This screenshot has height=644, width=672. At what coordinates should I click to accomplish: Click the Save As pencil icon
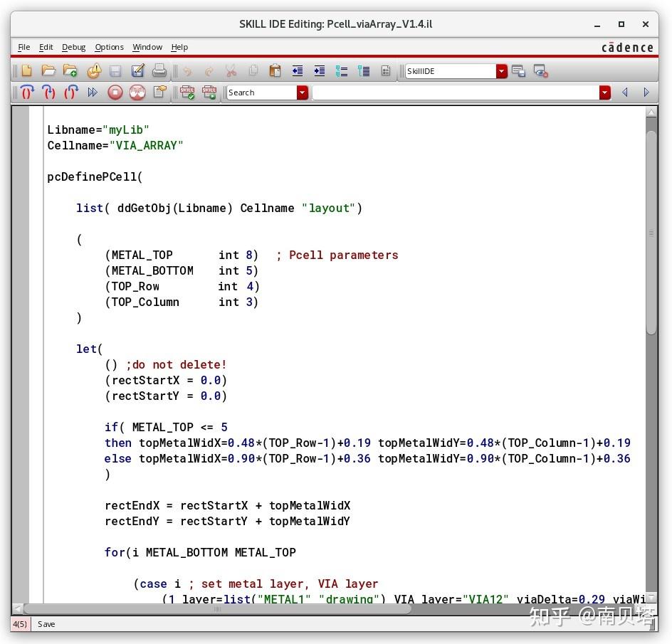point(137,70)
